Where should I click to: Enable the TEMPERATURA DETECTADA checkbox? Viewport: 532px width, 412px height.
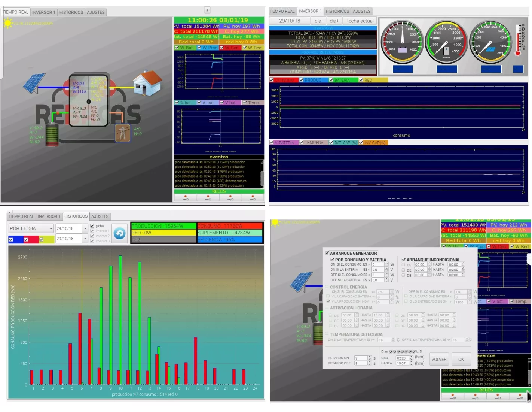327,334
